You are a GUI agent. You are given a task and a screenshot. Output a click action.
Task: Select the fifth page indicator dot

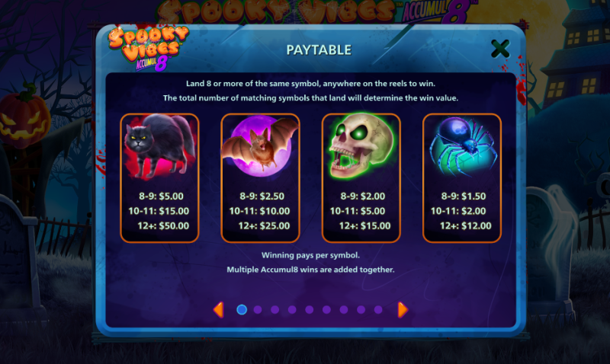[x=310, y=310]
